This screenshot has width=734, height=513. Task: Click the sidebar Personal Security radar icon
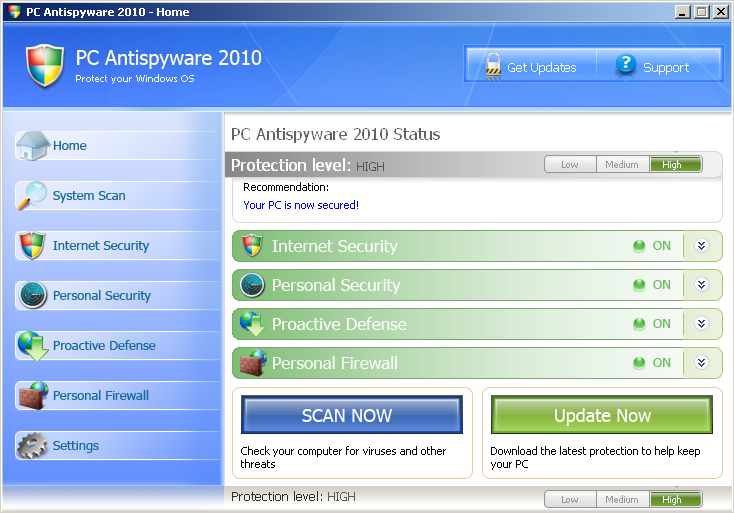(33, 295)
